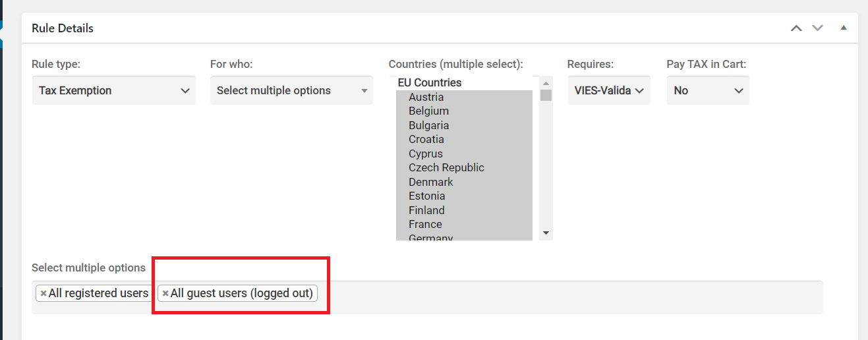Open the For who multiple select
The image size is (868, 340).
point(291,90)
